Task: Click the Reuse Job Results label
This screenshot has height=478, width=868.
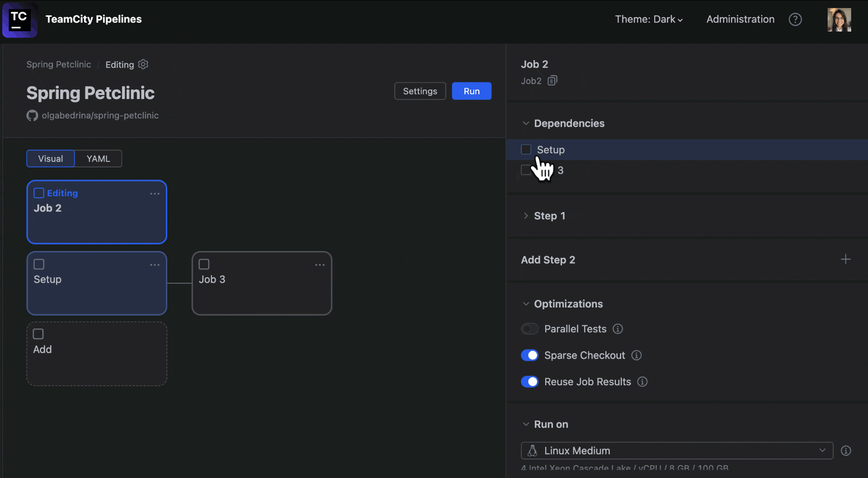Action: point(587,382)
